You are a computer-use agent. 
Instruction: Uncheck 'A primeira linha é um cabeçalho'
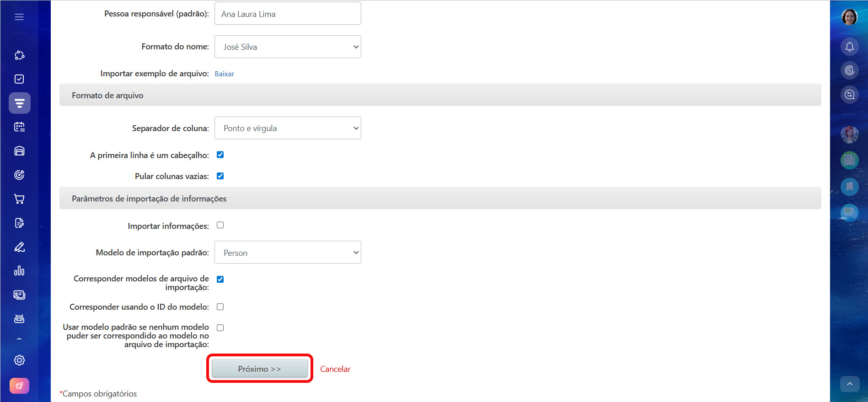(x=220, y=155)
